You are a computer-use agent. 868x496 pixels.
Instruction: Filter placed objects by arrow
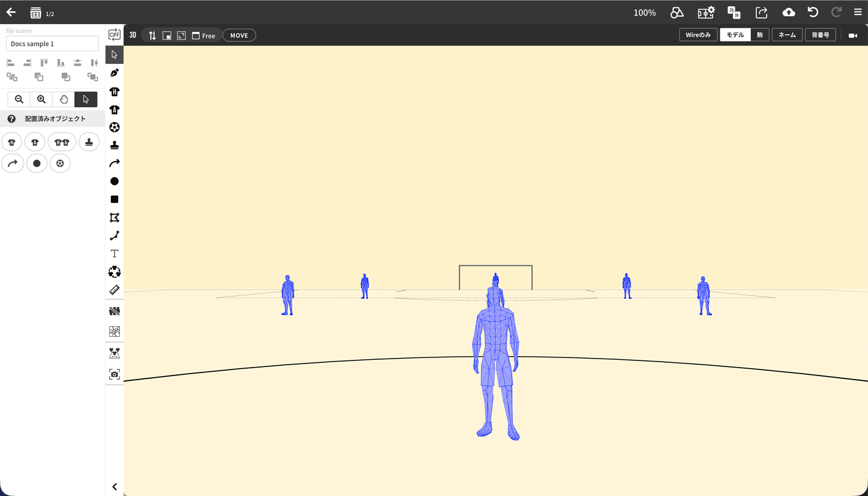tap(13, 163)
